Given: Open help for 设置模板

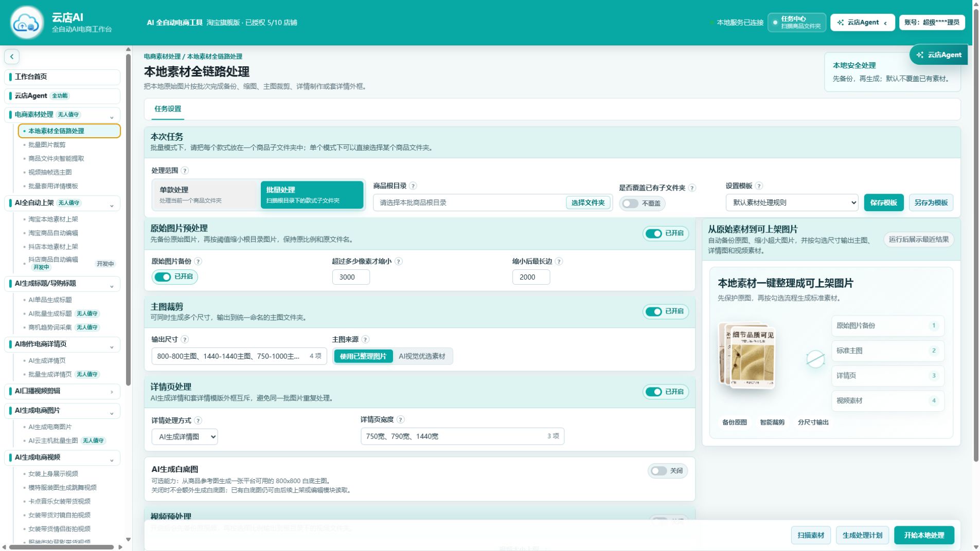Looking at the screenshot, I should [759, 186].
